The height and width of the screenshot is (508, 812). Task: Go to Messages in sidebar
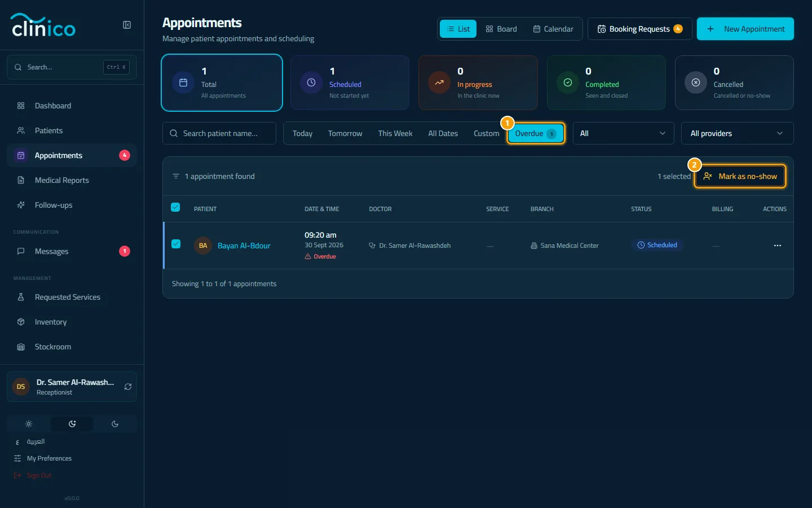[72, 251]
